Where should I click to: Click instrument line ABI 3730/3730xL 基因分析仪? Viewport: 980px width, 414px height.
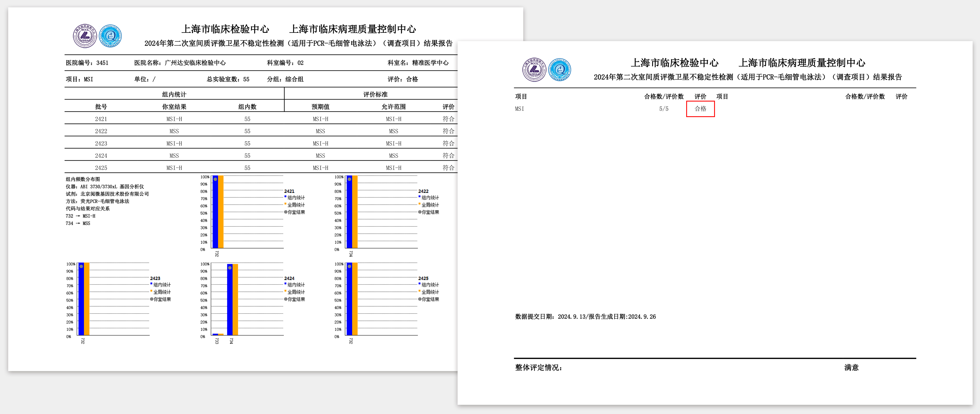pos(105,187)
